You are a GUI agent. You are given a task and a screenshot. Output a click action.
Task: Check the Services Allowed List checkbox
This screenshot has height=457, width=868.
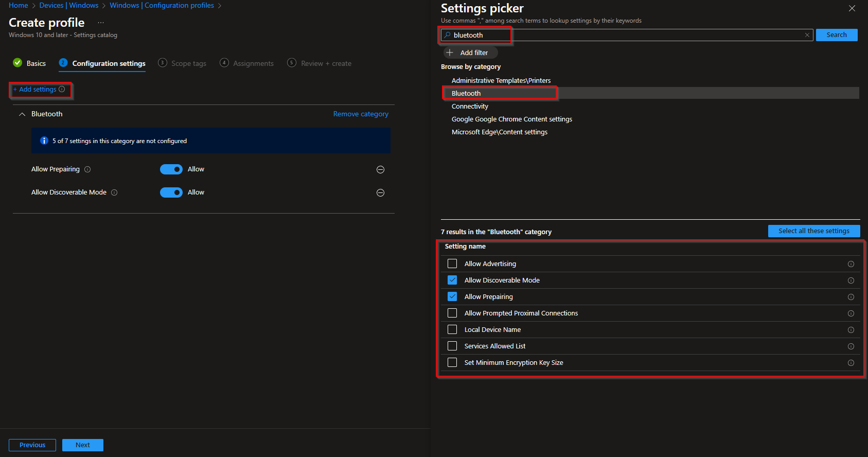pos(452,346)
